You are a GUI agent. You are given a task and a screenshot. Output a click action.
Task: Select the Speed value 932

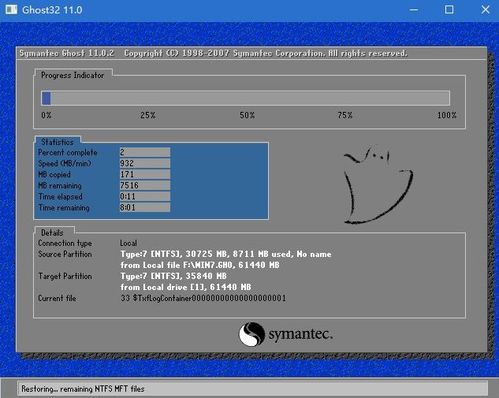tap(145, 163)
